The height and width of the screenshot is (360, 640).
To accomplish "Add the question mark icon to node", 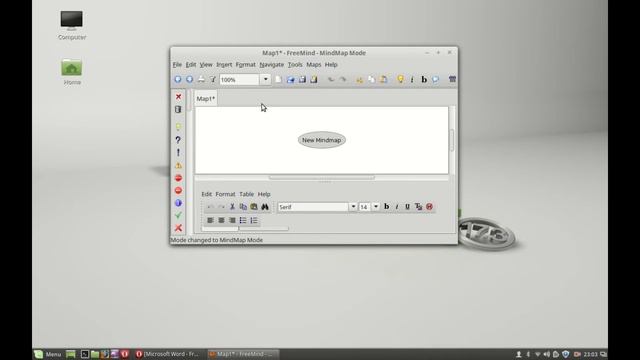I will tap(178, 140).
